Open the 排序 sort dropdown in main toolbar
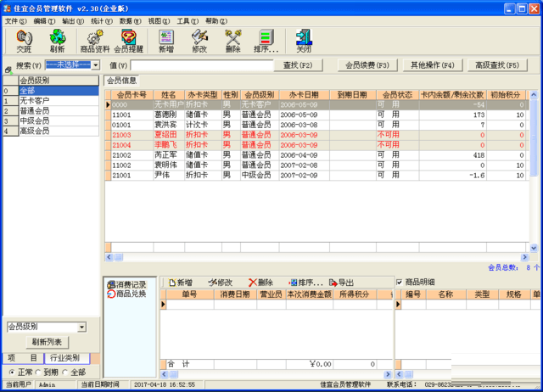 (266, 40)
